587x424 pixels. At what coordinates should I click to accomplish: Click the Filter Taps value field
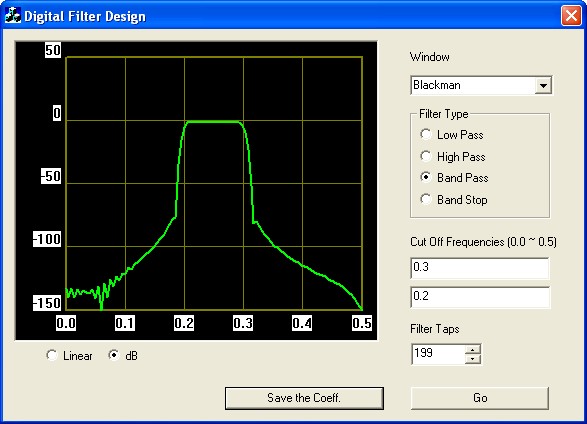coord(438,354)
